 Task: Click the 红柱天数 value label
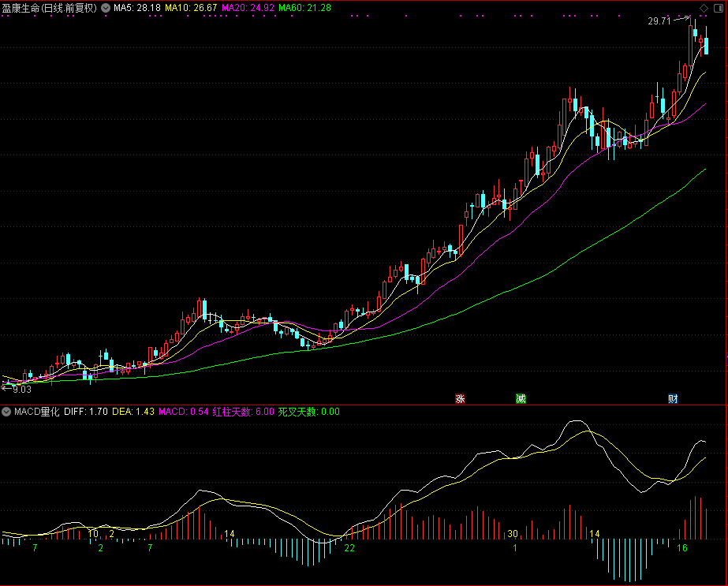(243, 412)
